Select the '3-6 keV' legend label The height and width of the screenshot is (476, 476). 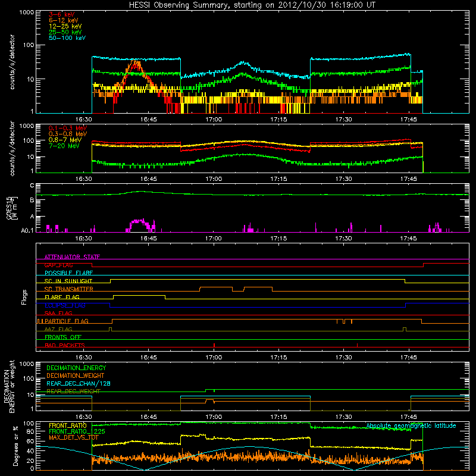pos(62,14)
